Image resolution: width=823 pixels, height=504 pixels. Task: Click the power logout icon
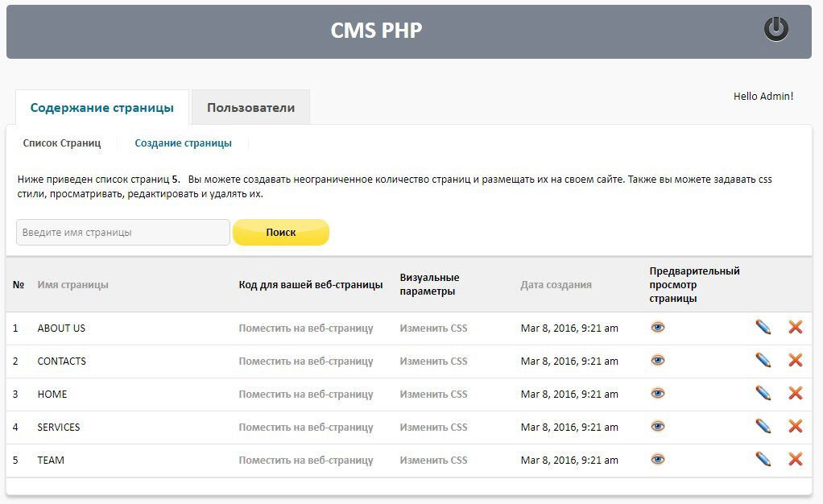(x=775, y=30)
